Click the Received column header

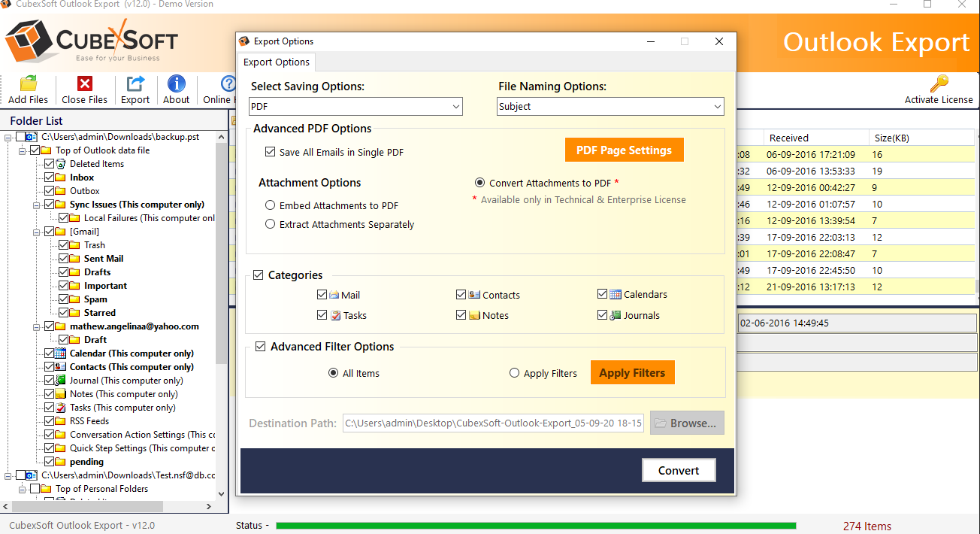816,138
